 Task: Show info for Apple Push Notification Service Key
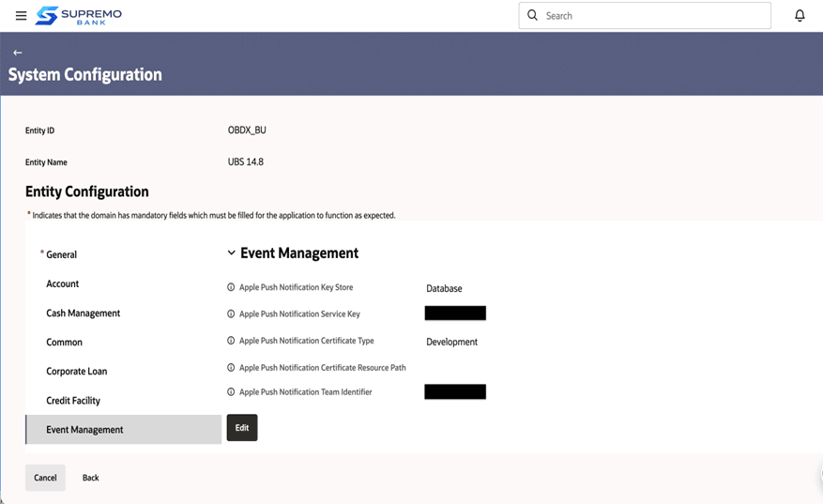(x=231, y=314)
